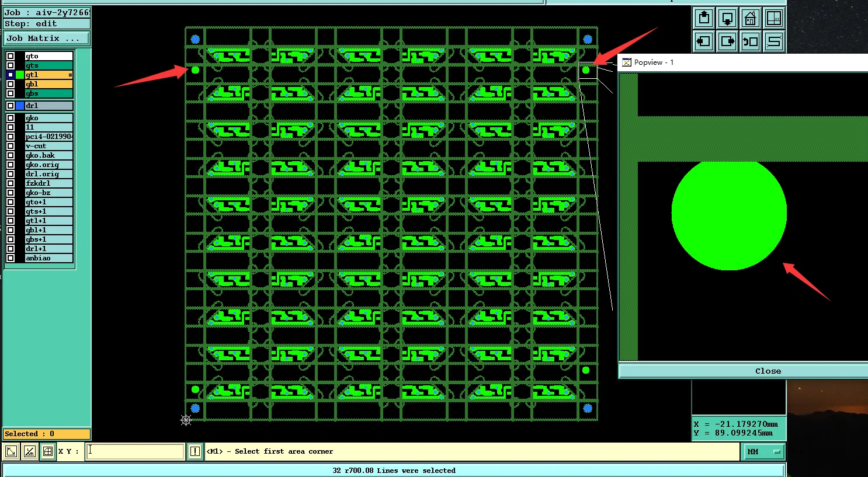The image size is (868, 477).
Task: Toggle the anbiao layer display checkbox
Action: pyautogui.click(x=11, y=258)
